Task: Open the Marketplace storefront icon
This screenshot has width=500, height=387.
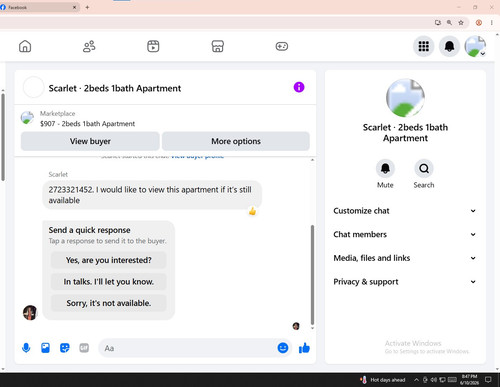Action: tap(218, 46)
